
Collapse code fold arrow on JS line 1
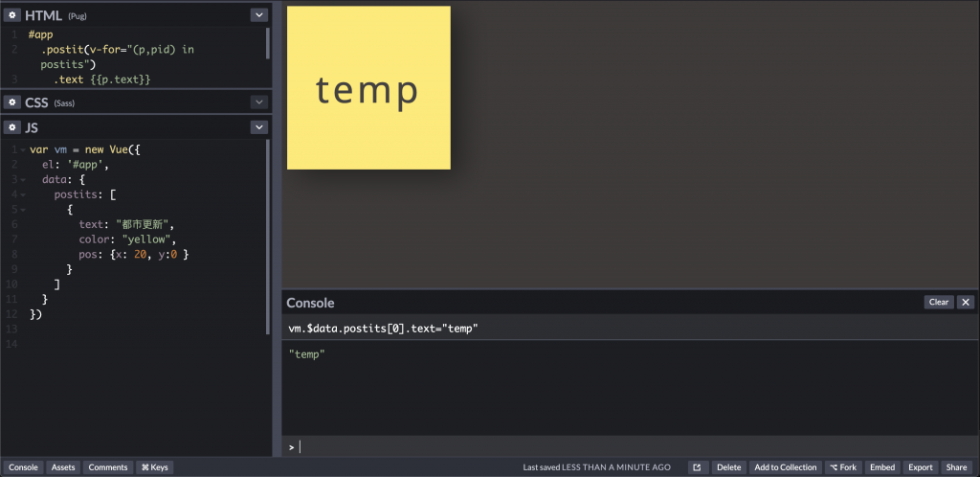[x=23, y=150]
